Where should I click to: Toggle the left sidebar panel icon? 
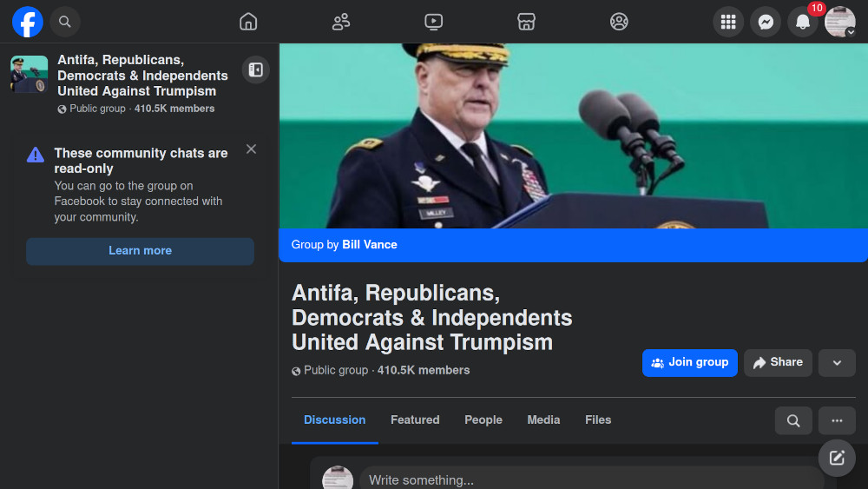[255, 69]
